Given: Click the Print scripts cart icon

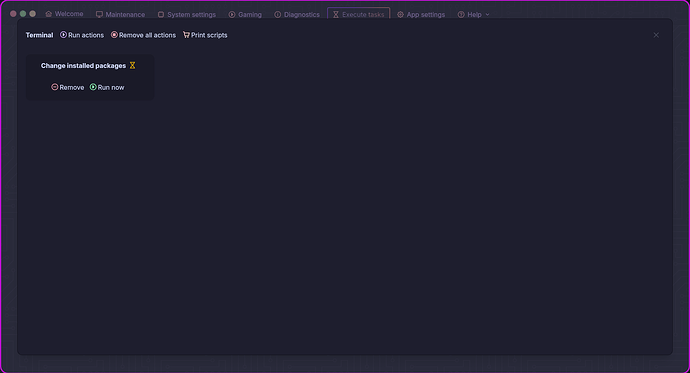Looking at the screenshot, I should click(186, 35).
